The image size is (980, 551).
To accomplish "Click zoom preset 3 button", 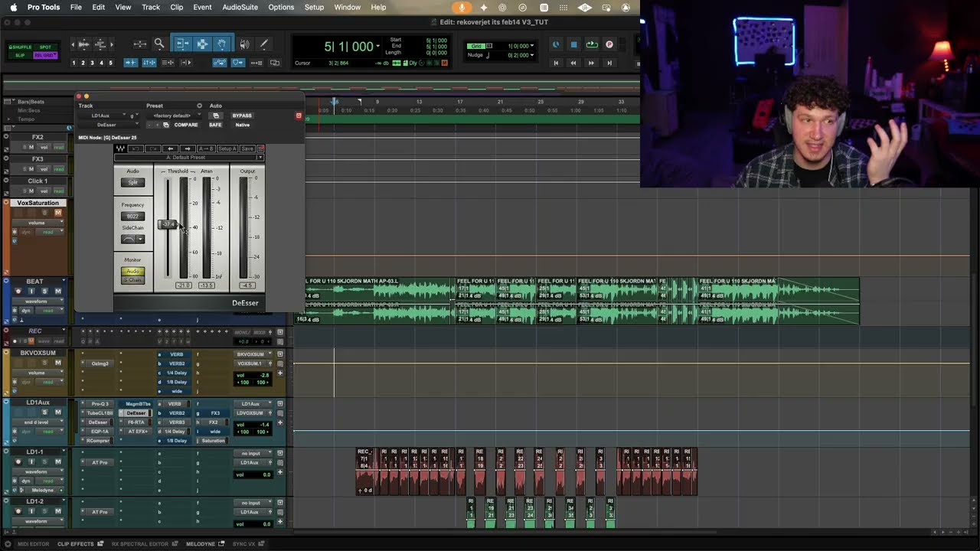I will click(x=92, y=63).
